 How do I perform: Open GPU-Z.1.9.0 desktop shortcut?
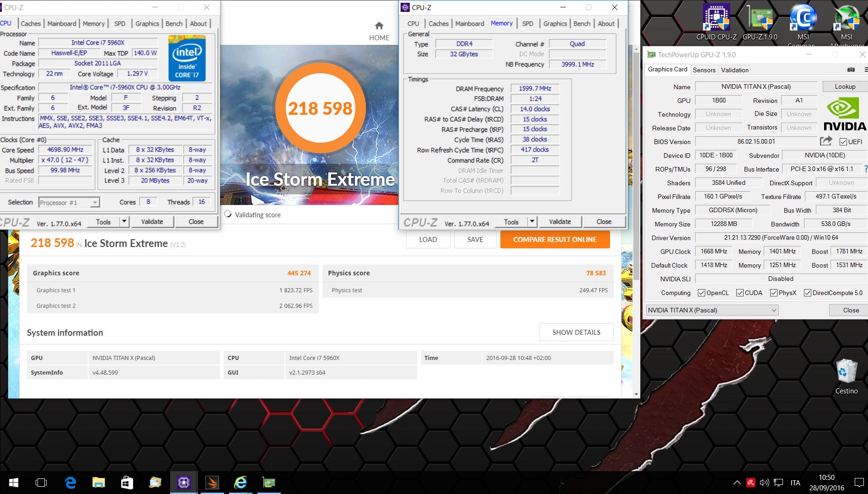(x=760, y=21)
